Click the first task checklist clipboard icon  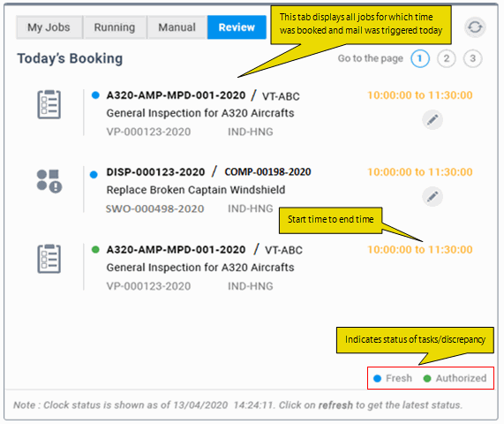click(x=49, y=104)
